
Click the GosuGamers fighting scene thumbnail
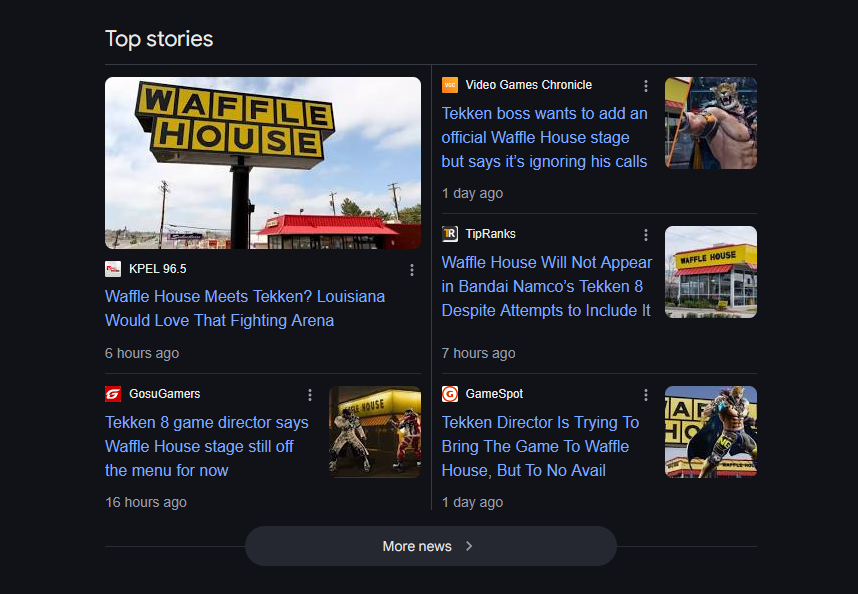coord(375,432)
